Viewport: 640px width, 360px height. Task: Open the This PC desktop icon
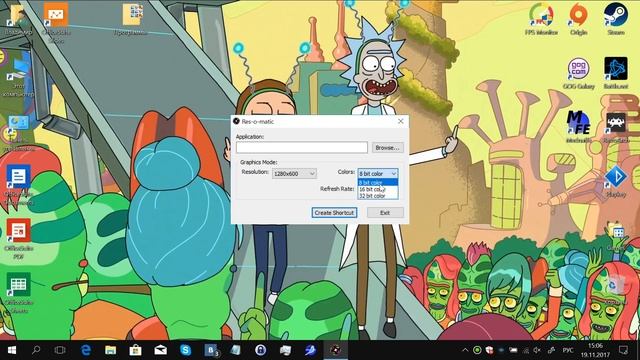click(18, 76)
